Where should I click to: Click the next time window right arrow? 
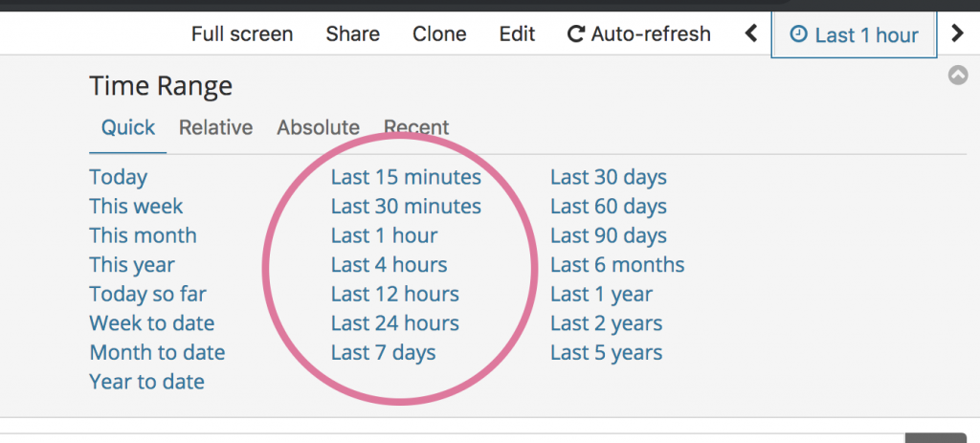point(957,33)
